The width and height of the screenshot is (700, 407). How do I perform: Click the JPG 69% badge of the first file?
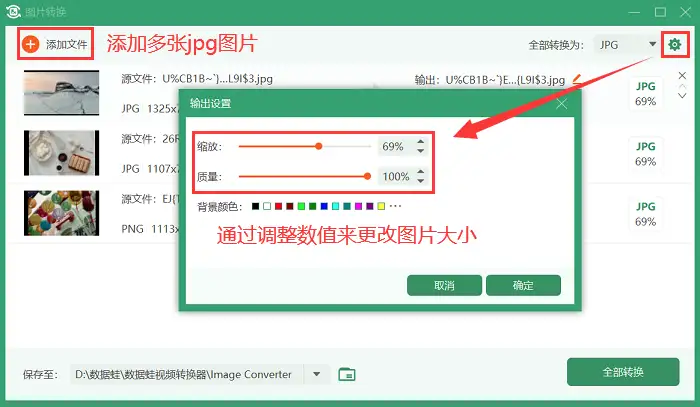pos(646,94)
